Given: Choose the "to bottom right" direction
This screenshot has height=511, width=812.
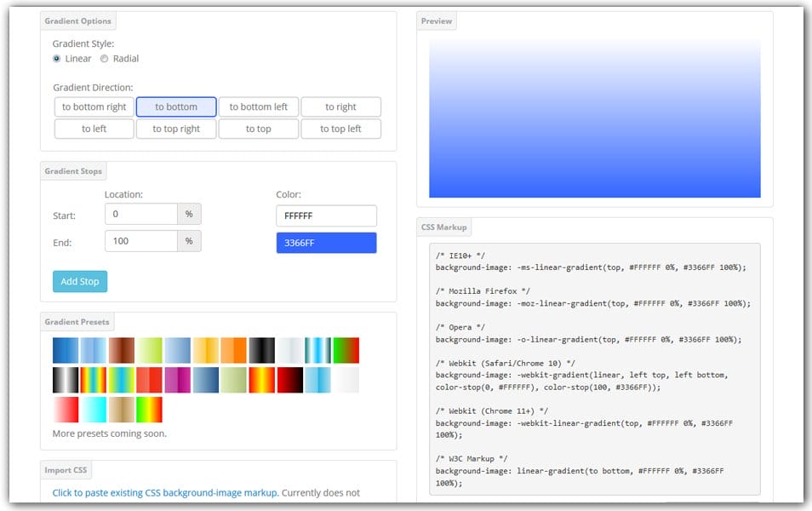Looking at the screenshot, I should click(x=94, y=106).
